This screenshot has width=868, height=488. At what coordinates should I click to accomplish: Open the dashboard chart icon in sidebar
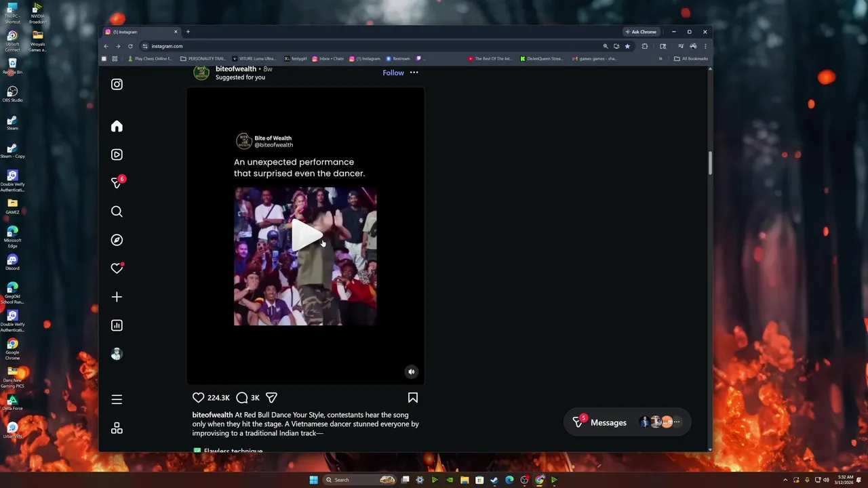coord(117,325)
